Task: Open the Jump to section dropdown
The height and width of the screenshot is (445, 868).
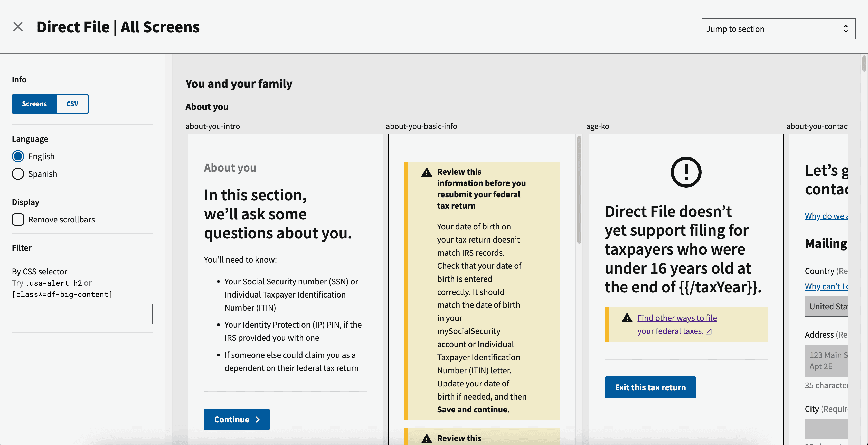Action: (778, 29)
